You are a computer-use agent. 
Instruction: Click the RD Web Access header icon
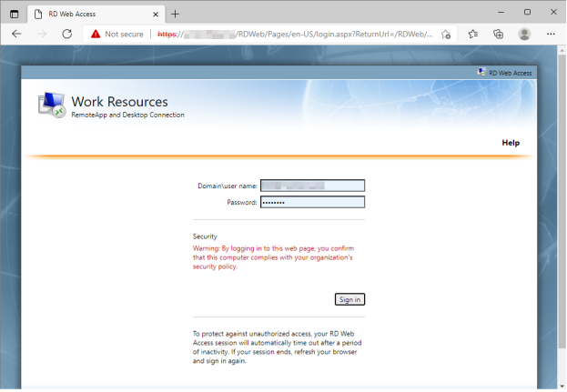tap(481, 72)
